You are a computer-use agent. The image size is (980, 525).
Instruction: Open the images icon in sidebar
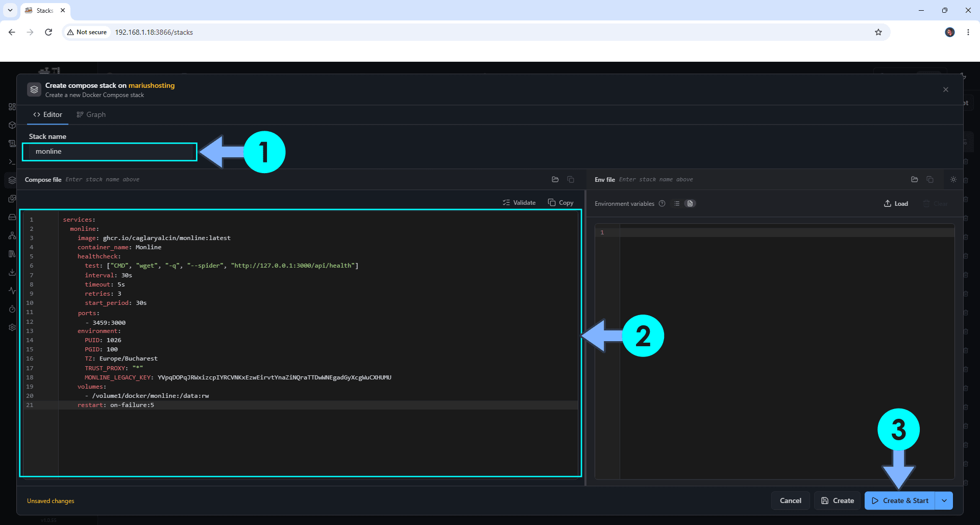click(12, 199)
